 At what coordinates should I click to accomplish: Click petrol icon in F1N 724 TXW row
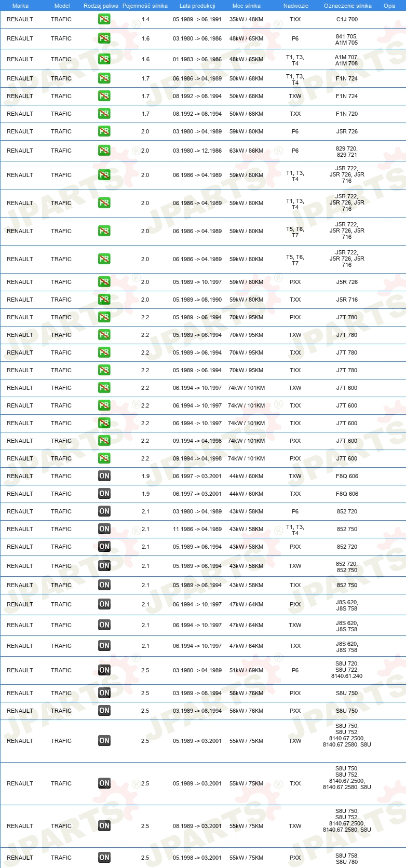tap(104, 96)
